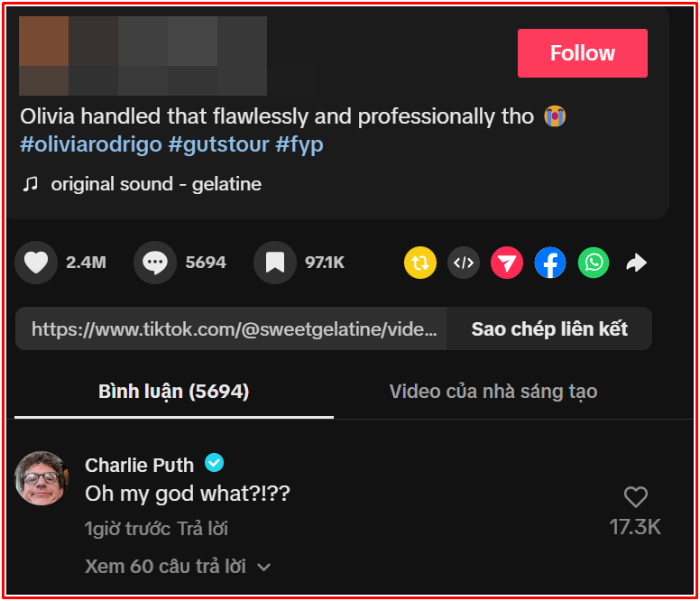Tap the yellow repost icon
Viewport: 700px width, 601px height.
420,263
